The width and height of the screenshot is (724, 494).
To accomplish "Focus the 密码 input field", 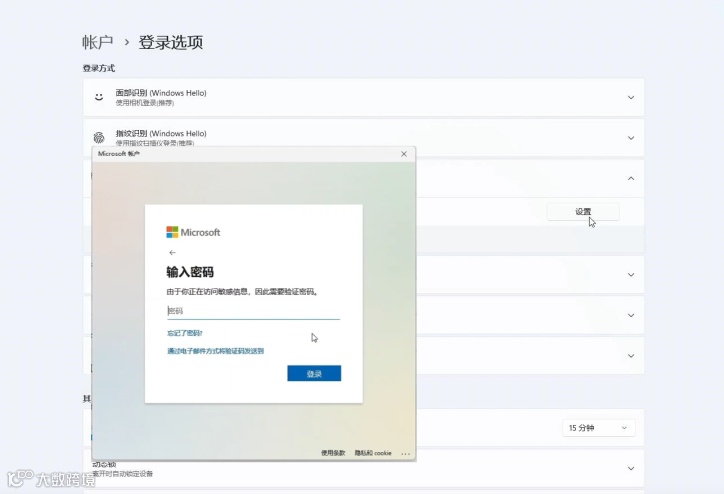I will tap(253, 311).
